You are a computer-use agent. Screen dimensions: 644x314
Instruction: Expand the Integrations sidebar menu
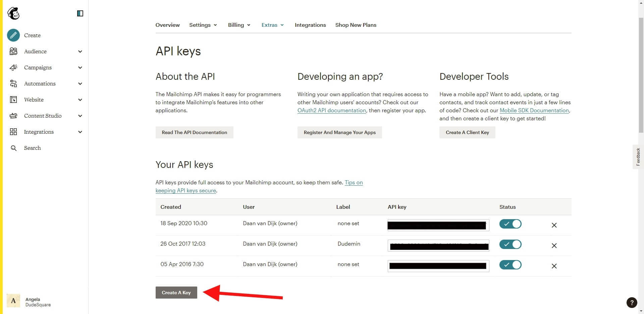coord(80,132)
